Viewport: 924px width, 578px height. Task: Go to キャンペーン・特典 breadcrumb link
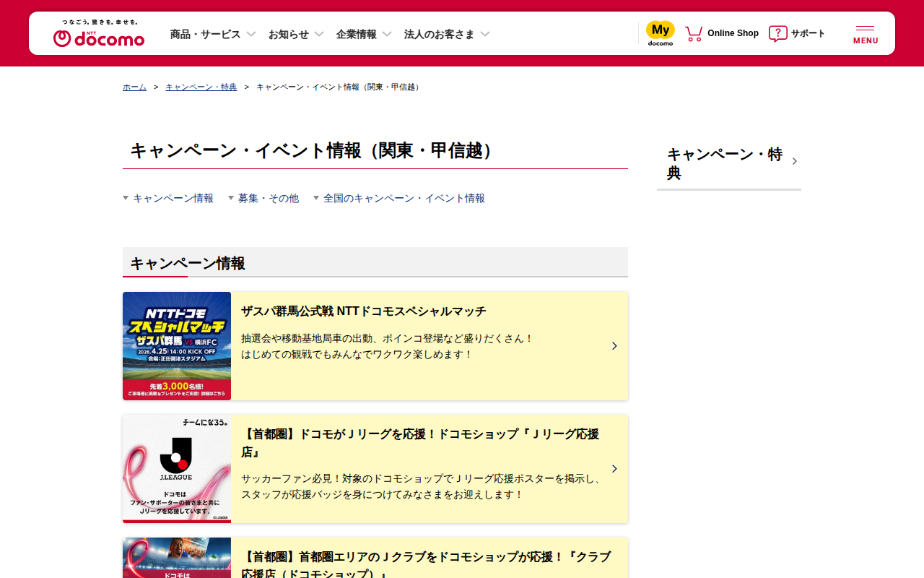pyautogui.click(x=201, y=87)
